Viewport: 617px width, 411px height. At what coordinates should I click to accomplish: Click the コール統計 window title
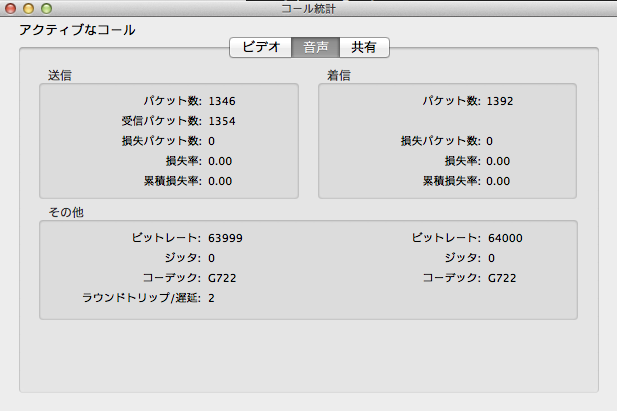pyautogui.click(x=308, y=8)
